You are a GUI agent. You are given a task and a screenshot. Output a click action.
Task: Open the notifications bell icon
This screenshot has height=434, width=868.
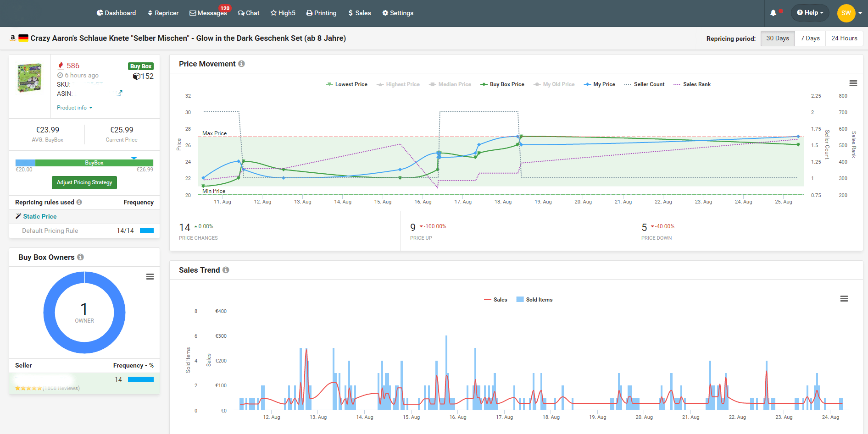pos(773,13)
